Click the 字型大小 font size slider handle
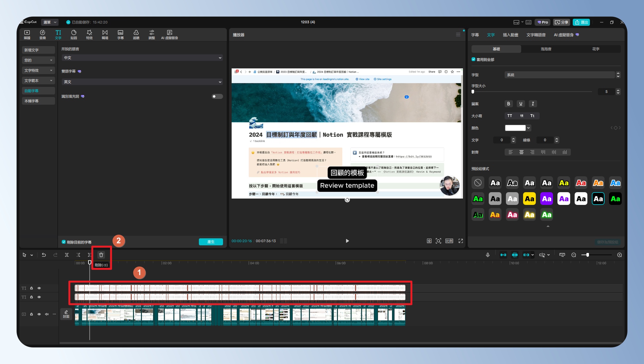This screenshot has width=644, height=364. pos(473,92)
